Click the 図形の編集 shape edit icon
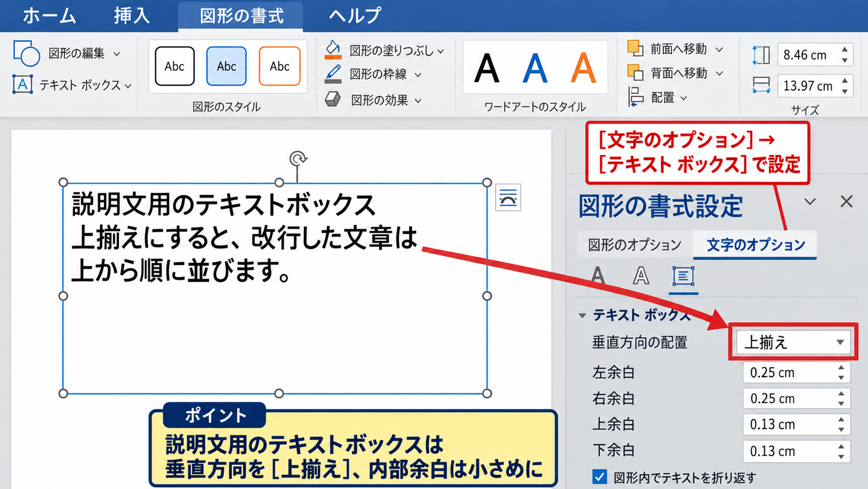 (26, 53)
